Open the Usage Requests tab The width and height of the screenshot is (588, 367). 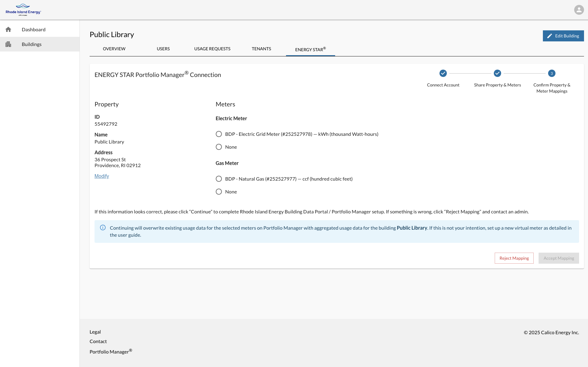(x=212, y=49)
